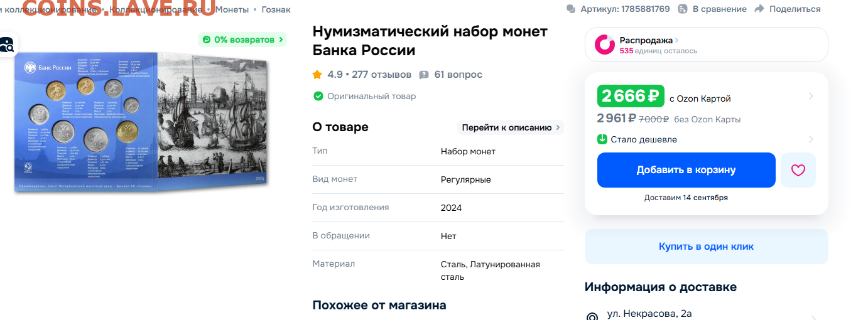Open the Гознак breadcrumb link
The width and height of the screenshot is (868, 320).
pos(276,9)
